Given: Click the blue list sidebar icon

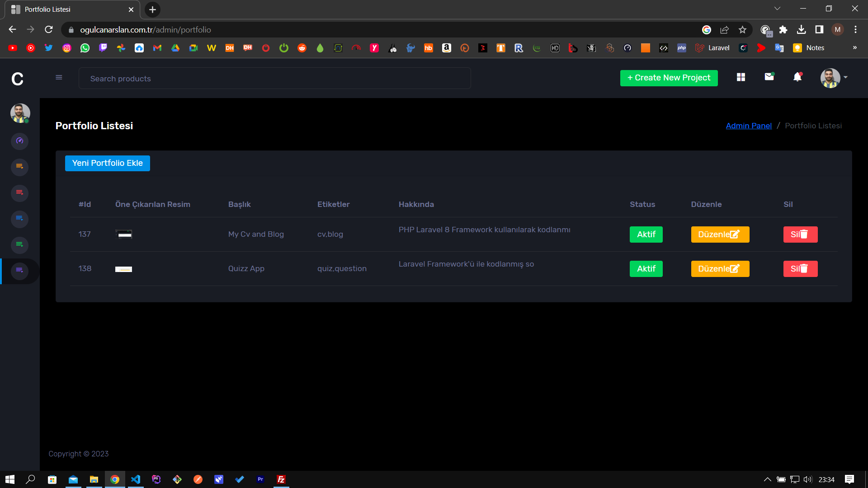Looking at the screenshot, I should (x=19, y=219).
